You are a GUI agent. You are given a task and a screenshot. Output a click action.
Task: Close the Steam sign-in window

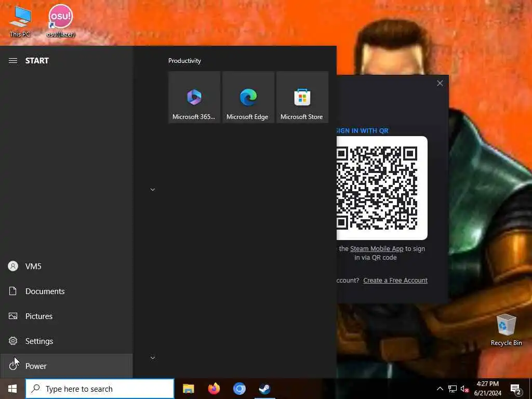(440, 83)
